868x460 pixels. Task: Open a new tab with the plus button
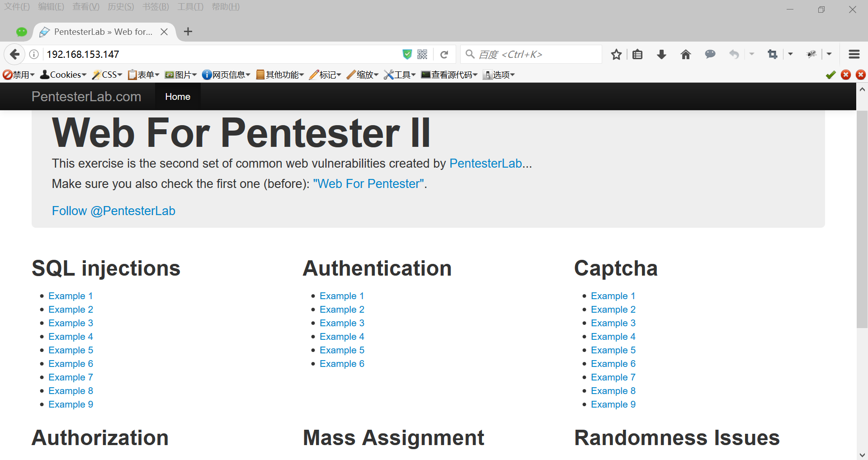188,31
